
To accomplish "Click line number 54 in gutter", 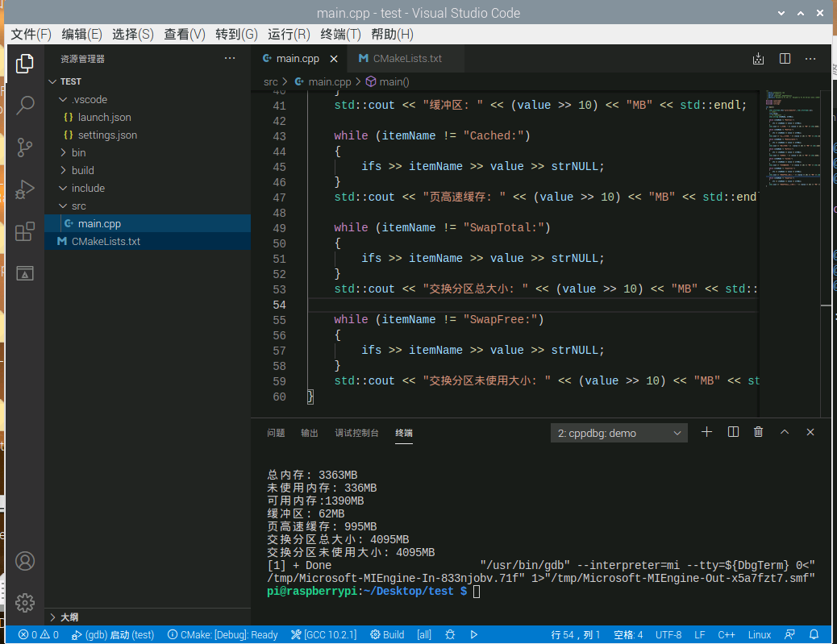I will 280,305.
